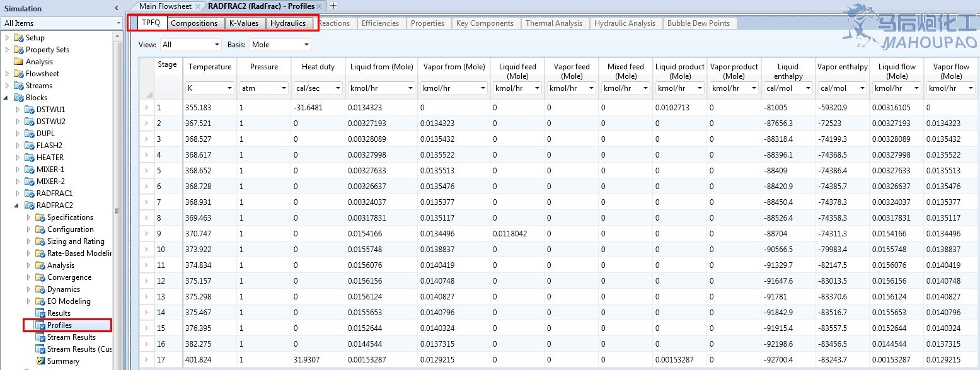Select the RADFRAC1 block icon

pyautogui.click(x=29, y=194)
